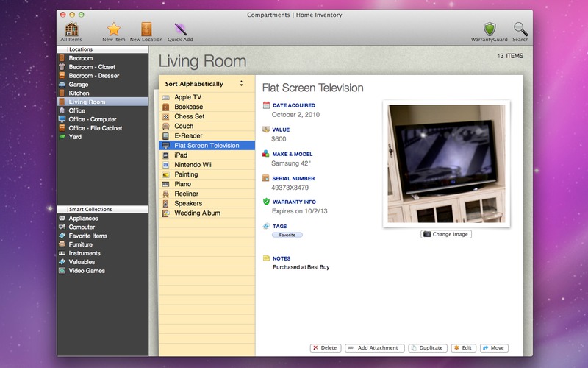Click 'Purchased at Best Buy' note
The image size is (588, 368).
(x=301, y=267)
